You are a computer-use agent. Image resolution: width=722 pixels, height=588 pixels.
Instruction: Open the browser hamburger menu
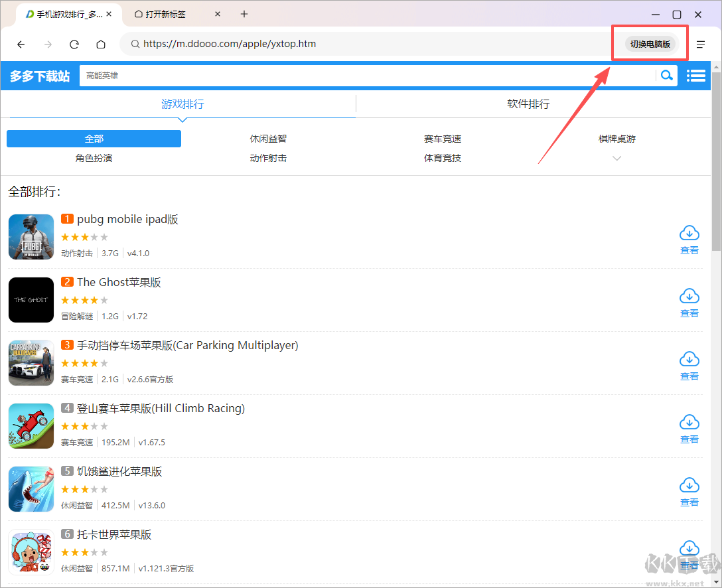pos(700,44)
